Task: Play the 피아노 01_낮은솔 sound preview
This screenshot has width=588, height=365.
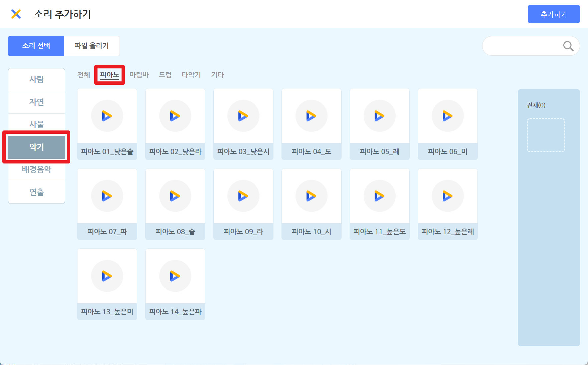Action: click(107, 116)
